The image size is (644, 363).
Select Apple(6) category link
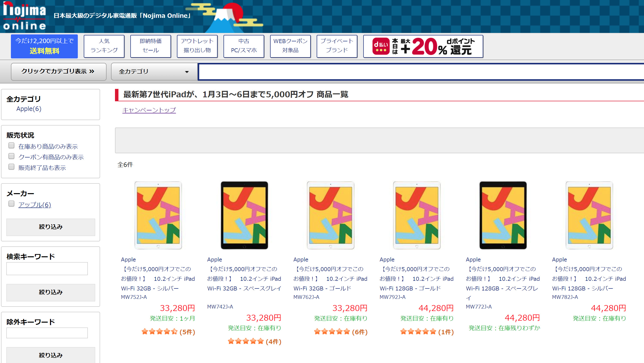pyautogui.click(x=29, y=109)
